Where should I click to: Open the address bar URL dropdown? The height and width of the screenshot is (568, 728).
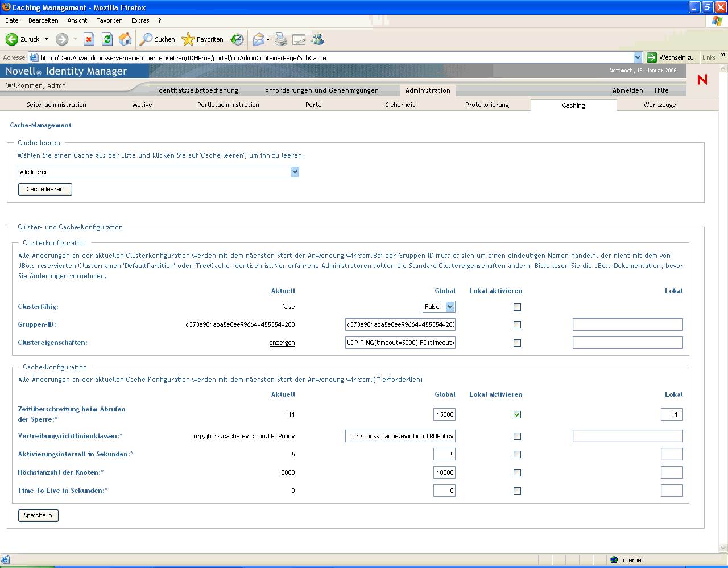pos(638,57)
